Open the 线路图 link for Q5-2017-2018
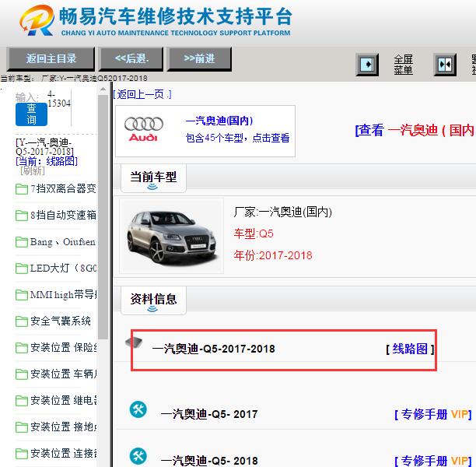Image resolution: width=476 pixels, height=467 pixels. pos(410,349)
